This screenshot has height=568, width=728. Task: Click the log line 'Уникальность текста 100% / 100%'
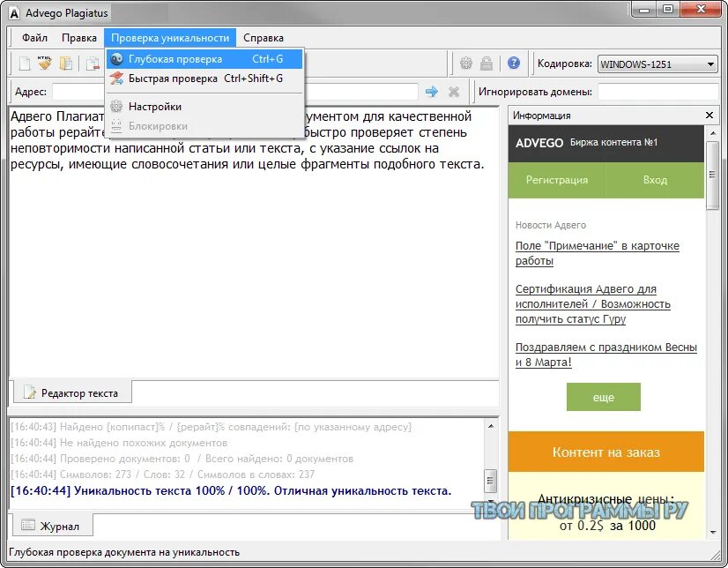click(x=231, y=491)
